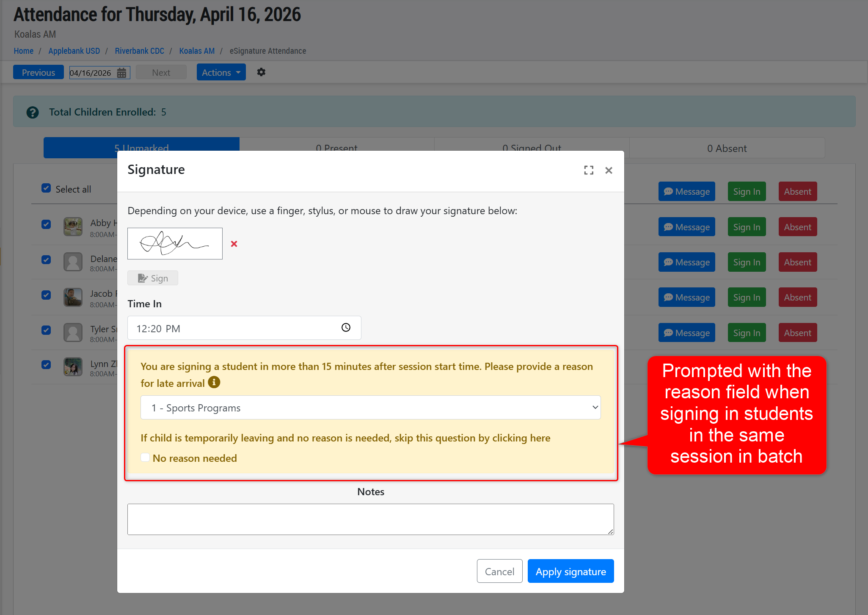
Task: Toggle the Select all checkbox
Action: (x=46, y=188)
